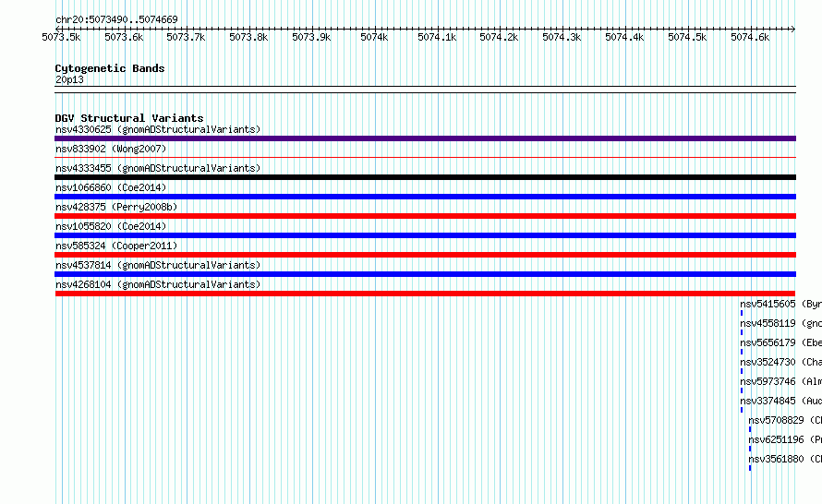The width and height of the screenshot is (822, 504).
Task: Click the 5074.1k ruler label
Action: [x=437, y=37]
